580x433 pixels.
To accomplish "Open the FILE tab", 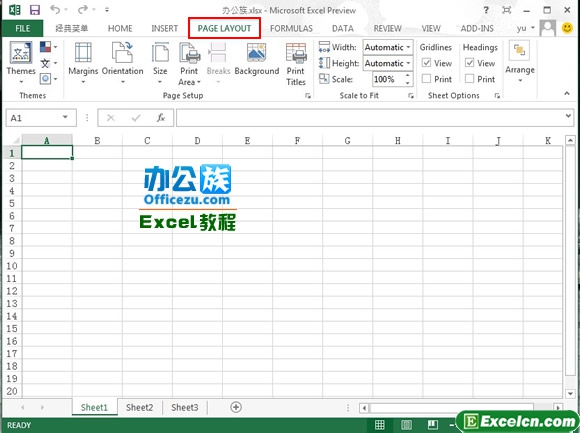I will coord(23,28).
